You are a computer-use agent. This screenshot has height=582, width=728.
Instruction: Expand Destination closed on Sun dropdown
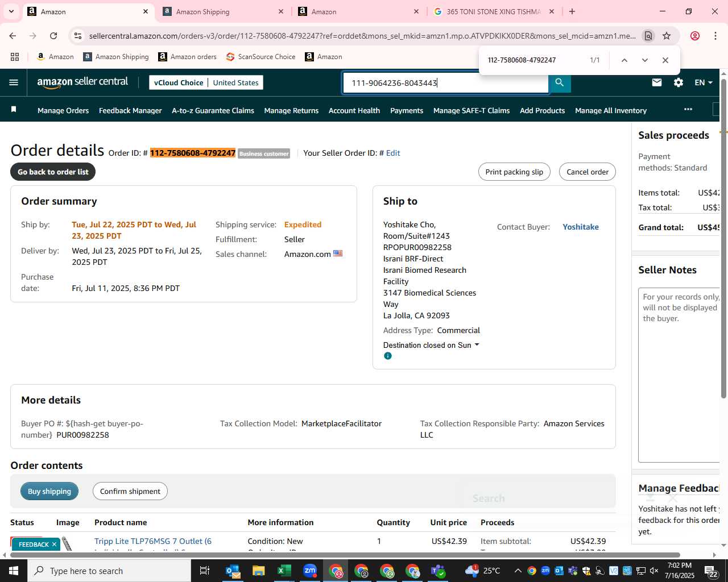point(431,345)
